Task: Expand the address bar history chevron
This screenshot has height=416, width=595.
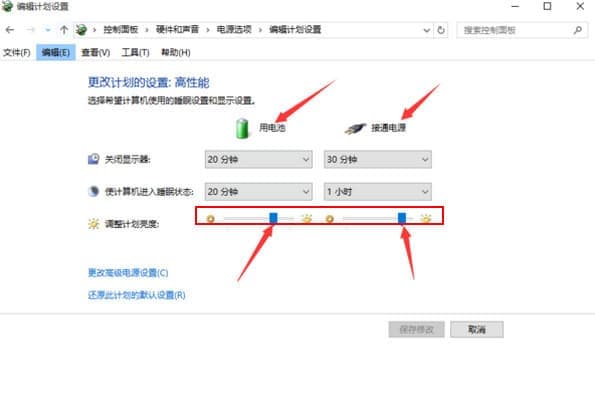Action: tap(427, 30)
